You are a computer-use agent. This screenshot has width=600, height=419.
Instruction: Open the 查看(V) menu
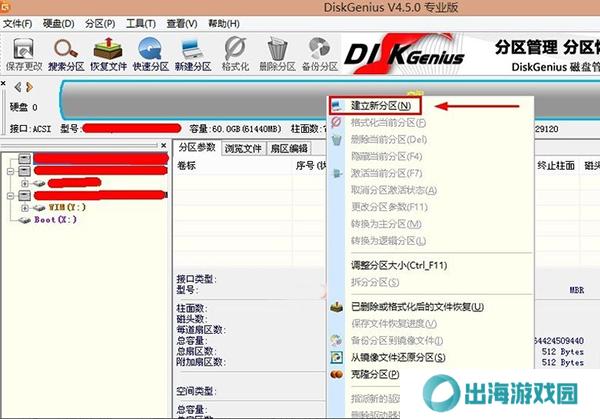point(182,24)
